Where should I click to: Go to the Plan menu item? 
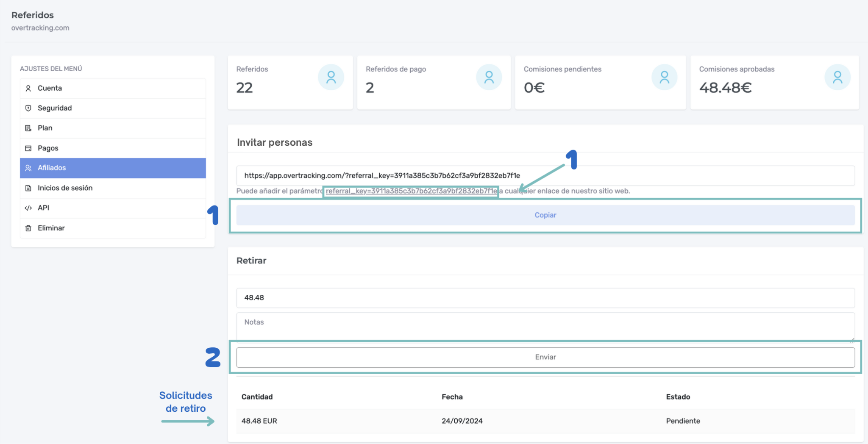tap(113, 128)
